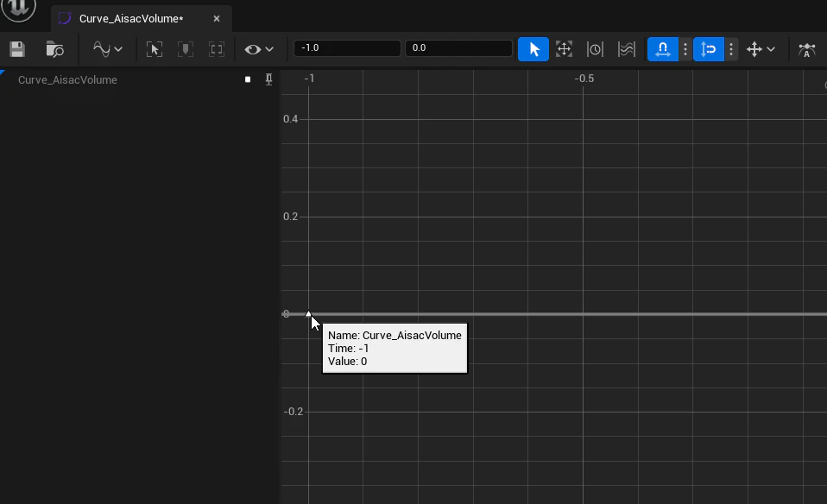Switch to the Curve_AisacVolume* tab

pyautogui.click(x=131, y=18)
